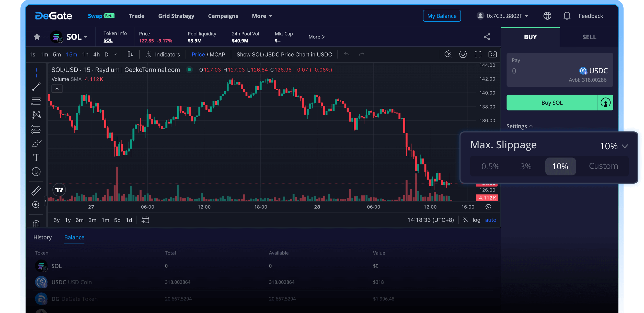Enter fullscreen chart mode
The height and width of the screenshot is (313, 644).
(x=478, y=54)
